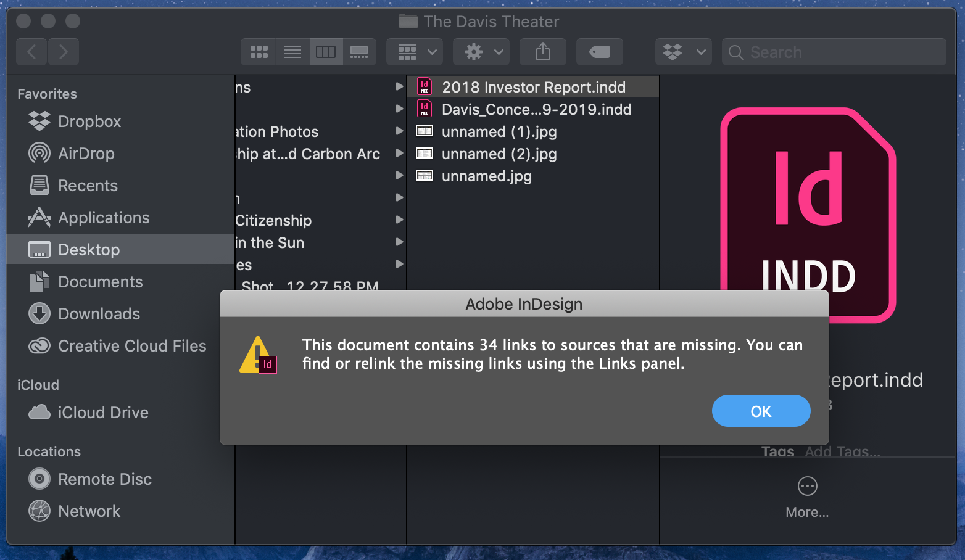This screenshot has width=965, height=560.
Task: Expand the Citizenship folder arrow
Action: [399, 220]
